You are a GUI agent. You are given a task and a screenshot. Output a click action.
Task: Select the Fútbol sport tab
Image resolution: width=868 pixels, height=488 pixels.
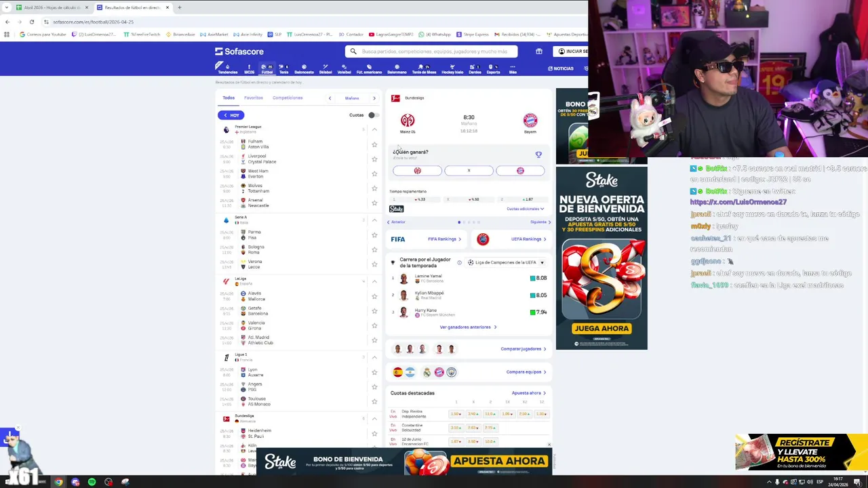pos(267,69)
